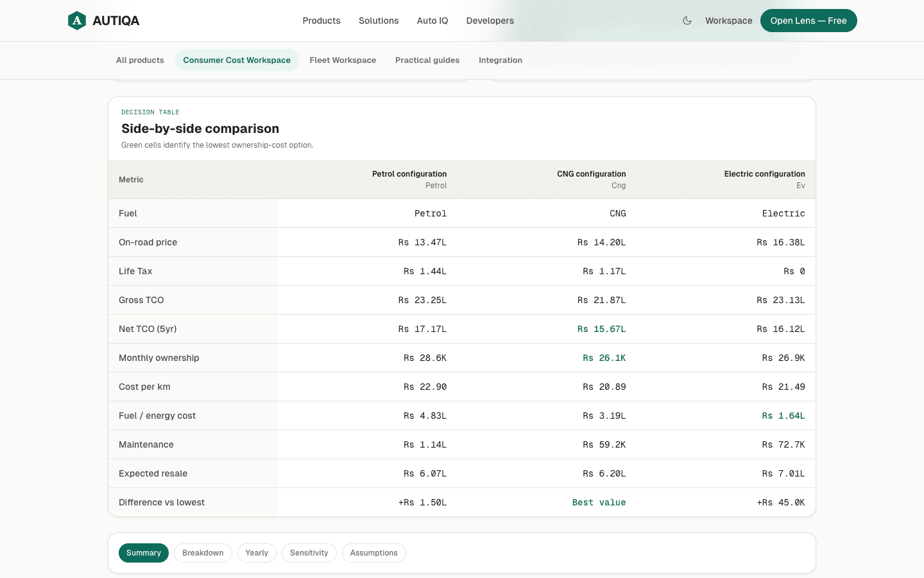Click the Petrol configuration column header
924x578 pixels.
[x=409, y=180]
